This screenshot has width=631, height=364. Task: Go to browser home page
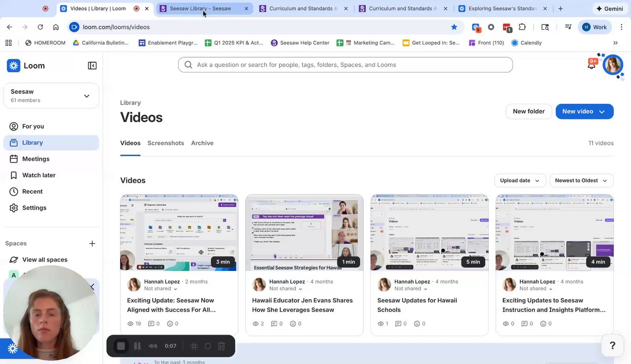(56, 27)
